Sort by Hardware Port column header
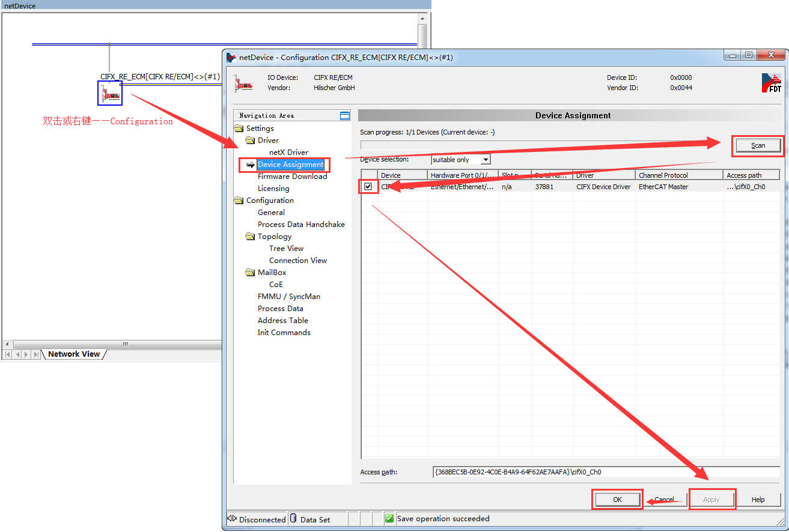This screenshot has height=532, width=789. pos(463,175)
